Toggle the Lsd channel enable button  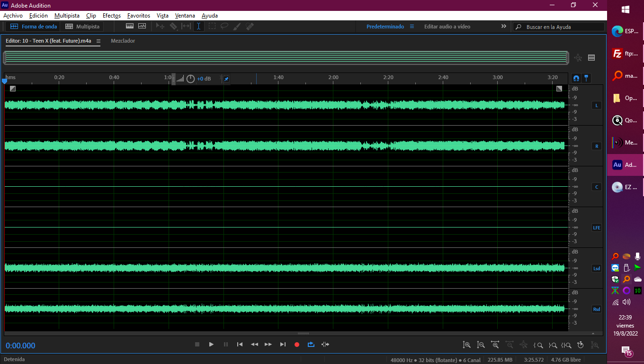pyautogui.click(x=597, y=268)
